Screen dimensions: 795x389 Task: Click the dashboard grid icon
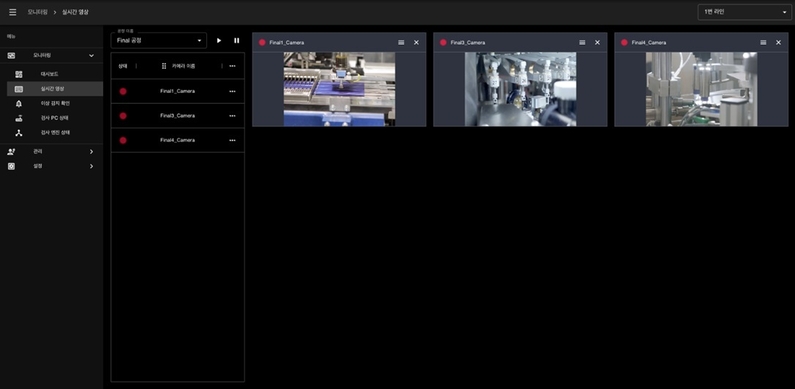coord(19,74)
